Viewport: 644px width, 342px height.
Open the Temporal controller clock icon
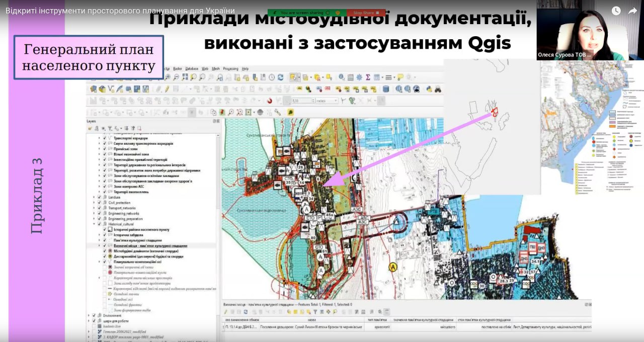(x=272, y=77)
